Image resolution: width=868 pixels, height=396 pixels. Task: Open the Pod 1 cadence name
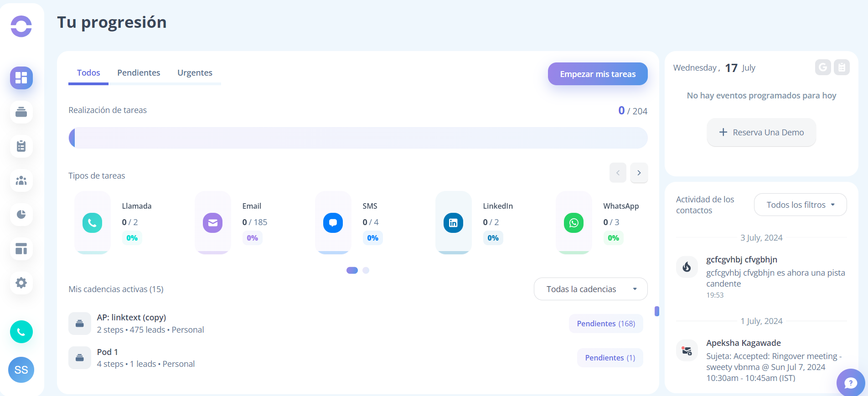[108, 352]
